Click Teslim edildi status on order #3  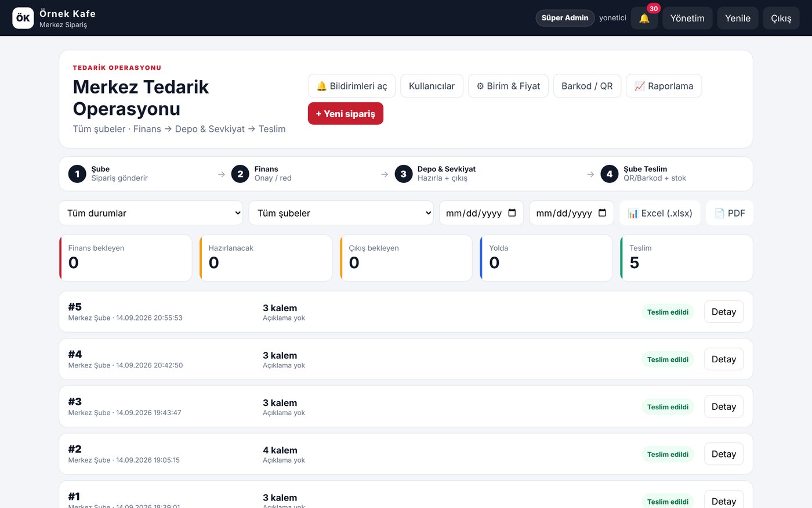click(668, 407)
